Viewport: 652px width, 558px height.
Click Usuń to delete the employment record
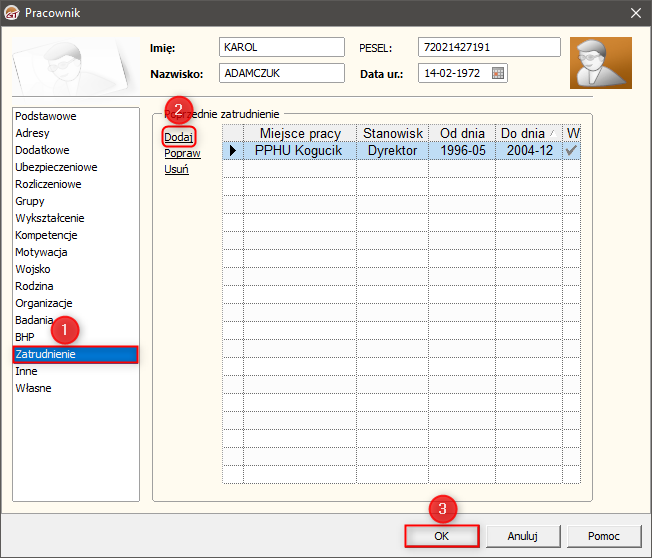[x=176, y=169]
